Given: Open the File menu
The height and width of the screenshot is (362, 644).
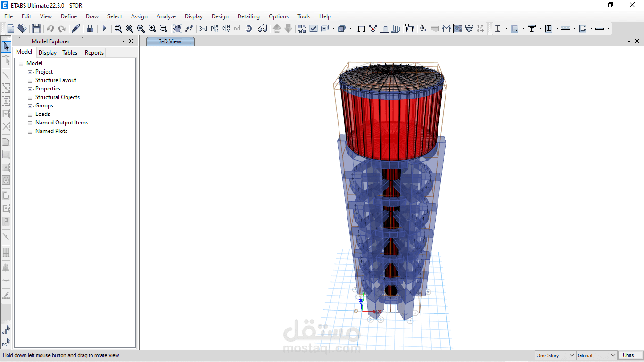Looking at the screenshot, I should click(x=8, y=16).
